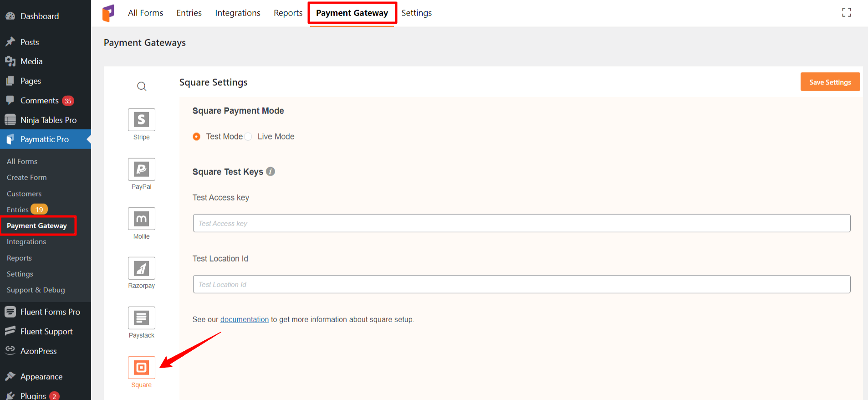The image size is (868, 400).
Task: Click the Save Settings button
Action: click(x=830, y=82)
